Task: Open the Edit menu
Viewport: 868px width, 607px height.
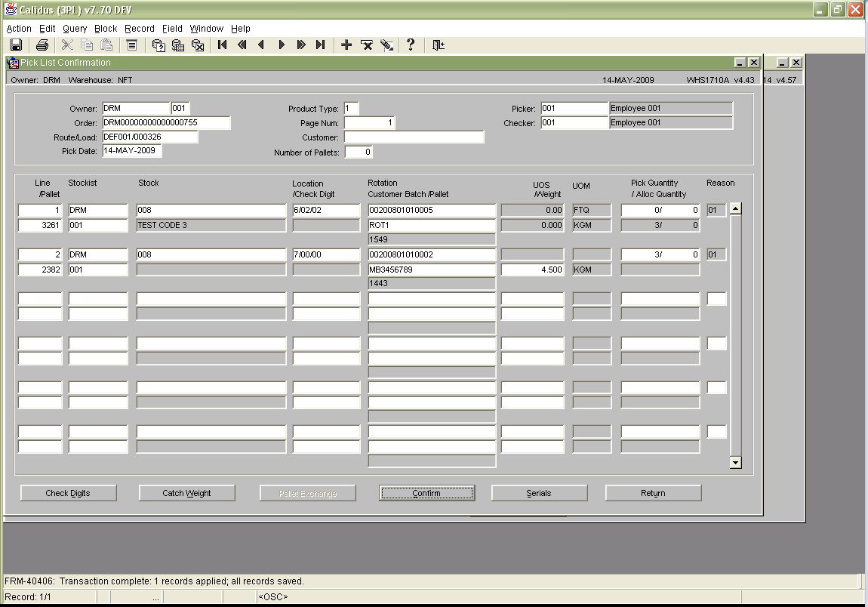Action: coord(47,28)
